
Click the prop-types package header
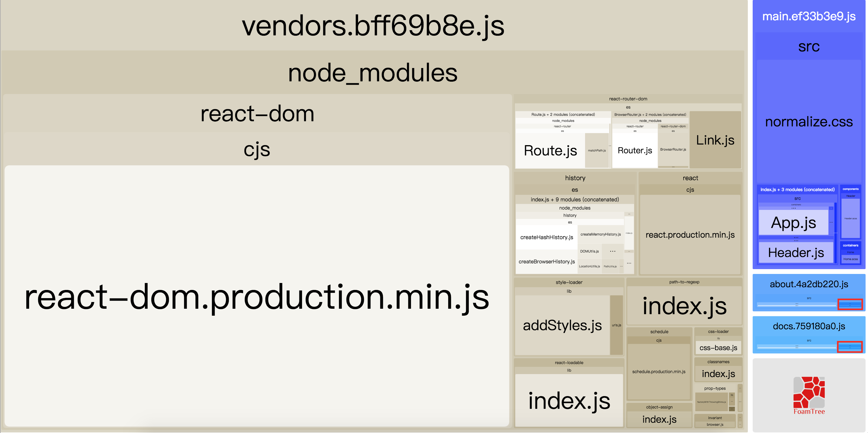click(715, 388)
